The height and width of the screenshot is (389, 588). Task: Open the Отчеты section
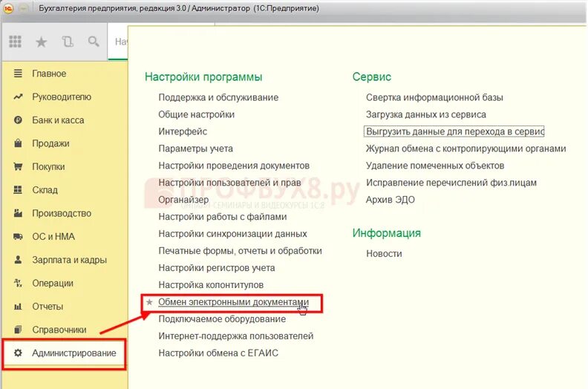[48, 307]
